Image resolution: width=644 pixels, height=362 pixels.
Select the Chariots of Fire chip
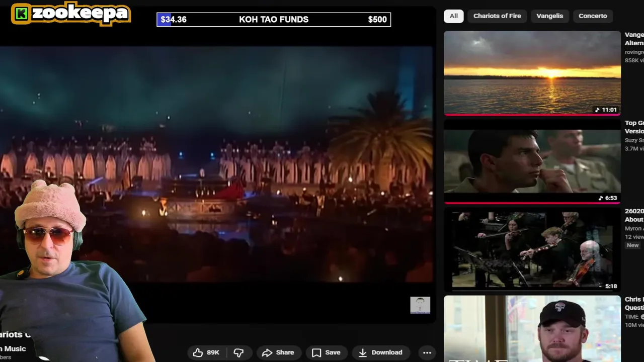pyautogui.click(x=497, y=16)
